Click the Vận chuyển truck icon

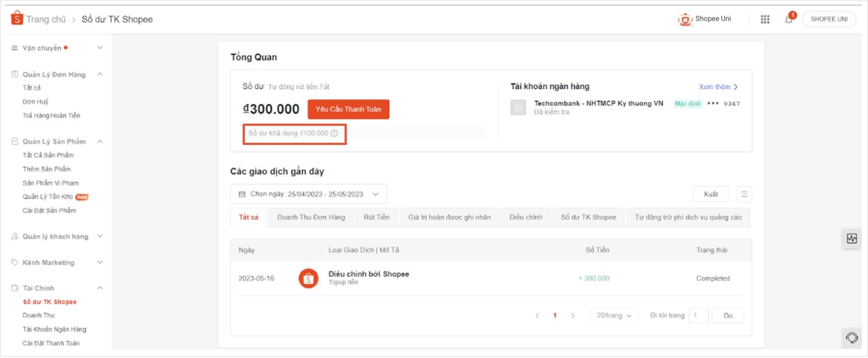pos(15,48)
